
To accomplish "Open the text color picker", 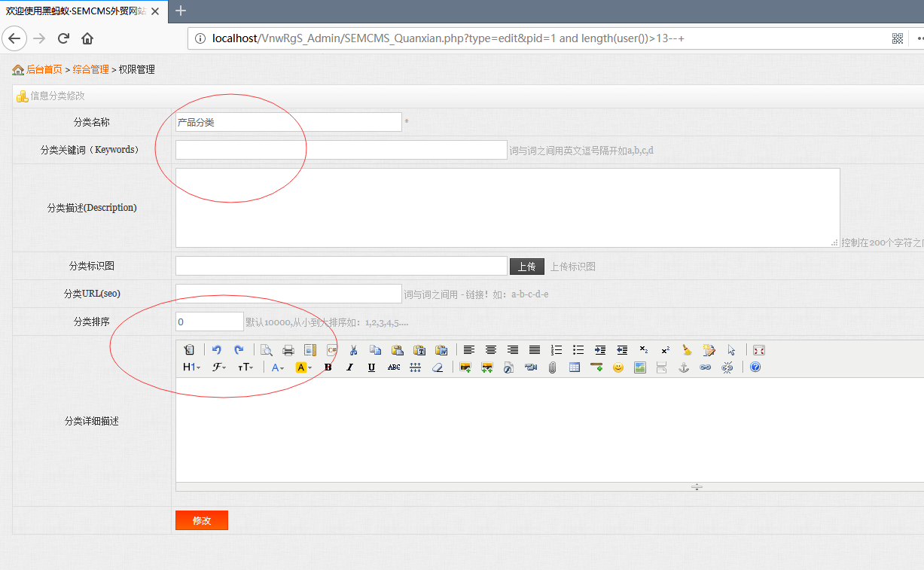I will click(278, 367).
